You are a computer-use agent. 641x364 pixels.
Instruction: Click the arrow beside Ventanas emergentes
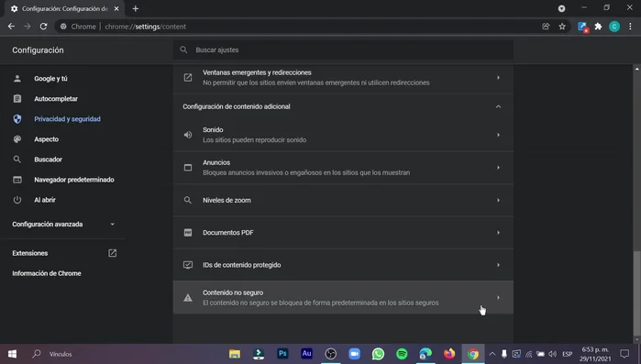(x=498, y=78)
